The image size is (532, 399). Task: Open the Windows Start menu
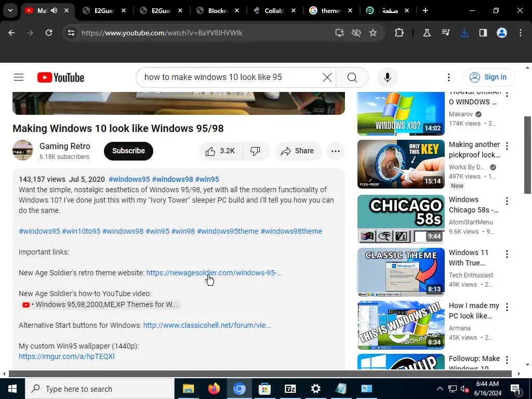12,389
